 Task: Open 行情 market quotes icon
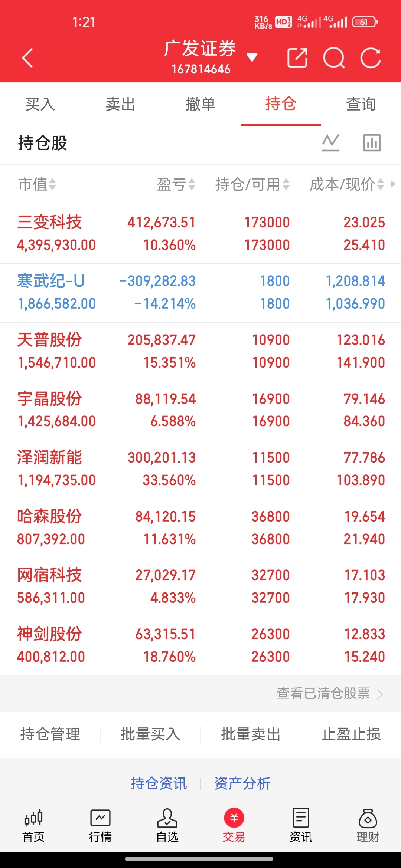(x=100, y=826)
